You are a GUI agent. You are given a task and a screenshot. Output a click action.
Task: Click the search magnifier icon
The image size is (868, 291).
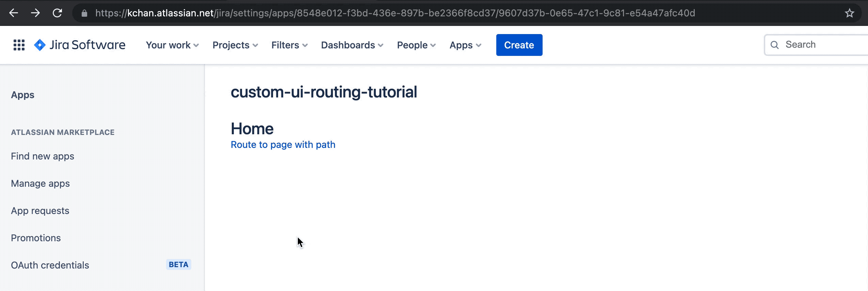tap(775, 45)
